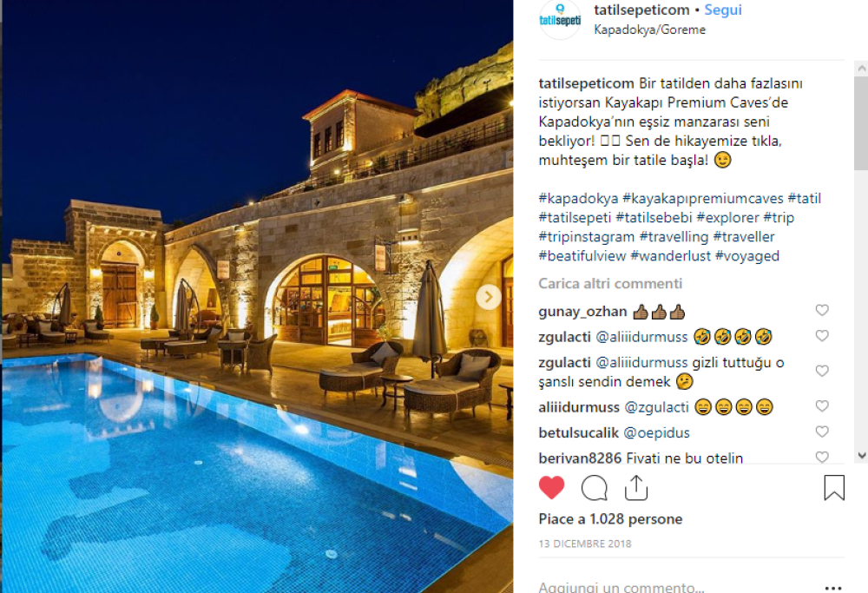Open the three-dots more options menu
The image size is (868, 593).
click(x=832, y=587)
